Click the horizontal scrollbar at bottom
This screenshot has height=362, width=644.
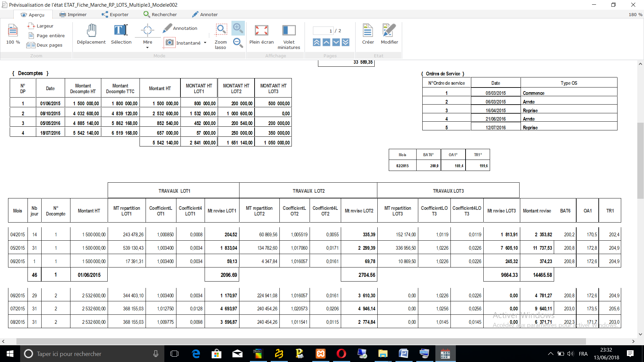[x=301, y=341]
